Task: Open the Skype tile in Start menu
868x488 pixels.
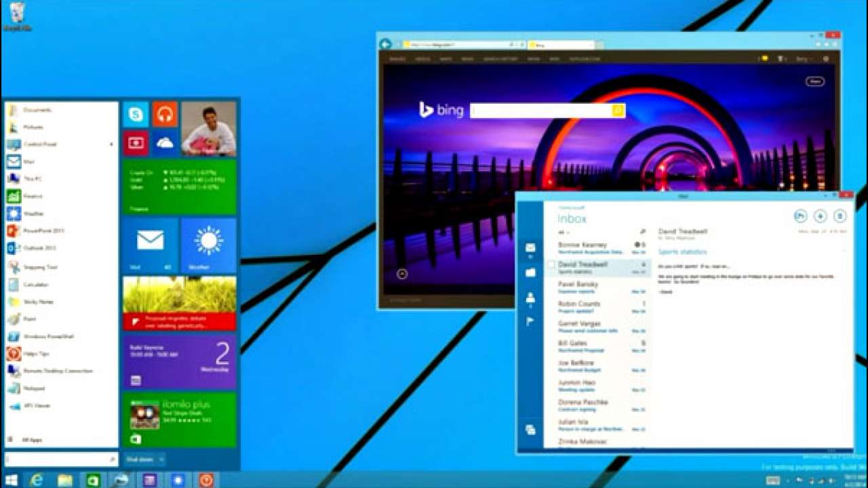Action: 134,114
